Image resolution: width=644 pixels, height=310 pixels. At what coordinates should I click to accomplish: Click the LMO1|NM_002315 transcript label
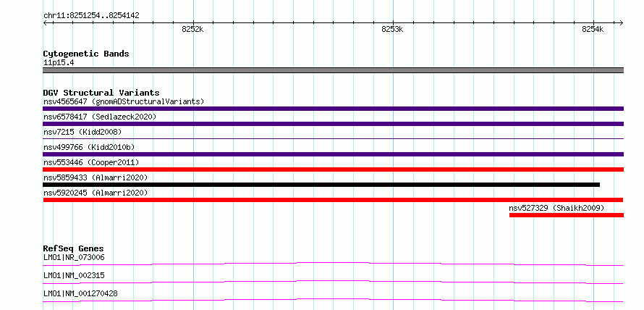tap(74, 275)
